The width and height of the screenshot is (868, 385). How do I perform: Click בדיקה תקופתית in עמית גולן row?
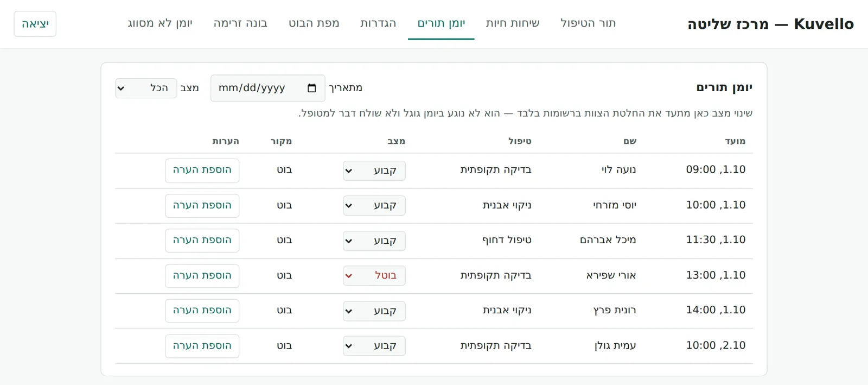[496, 345]
